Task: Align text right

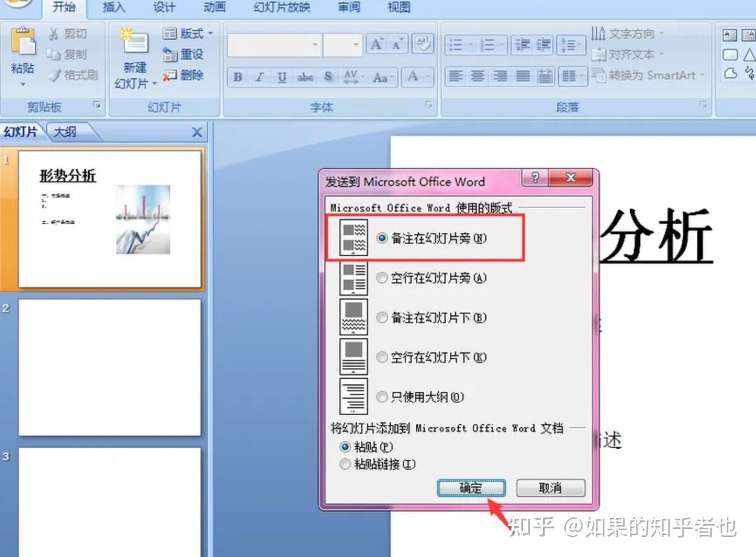Action: click(x=500, y=76)
